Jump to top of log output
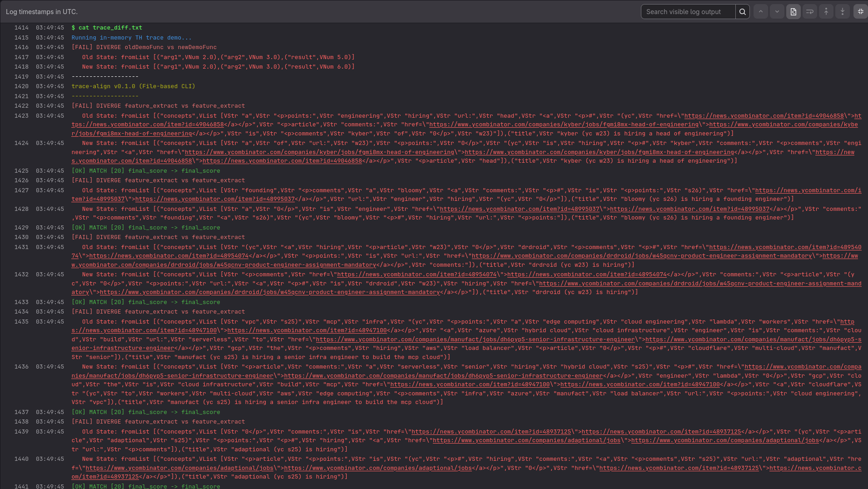This screenshot has height=489, width=868. 826,12
